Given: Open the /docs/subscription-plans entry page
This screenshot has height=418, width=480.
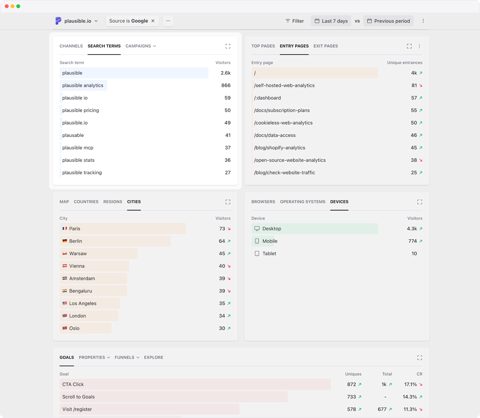Looking at the screenshot, I should tap(282, 110).
